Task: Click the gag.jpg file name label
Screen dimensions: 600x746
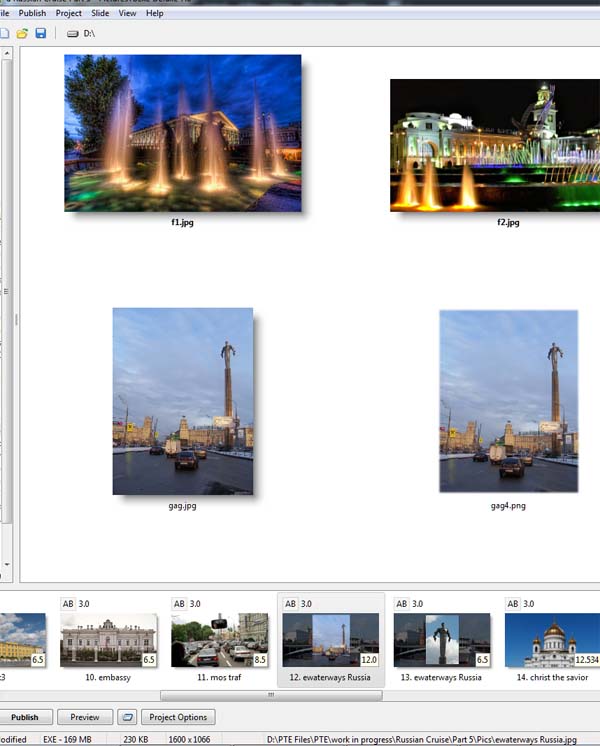Action: [x=182, y=506]
